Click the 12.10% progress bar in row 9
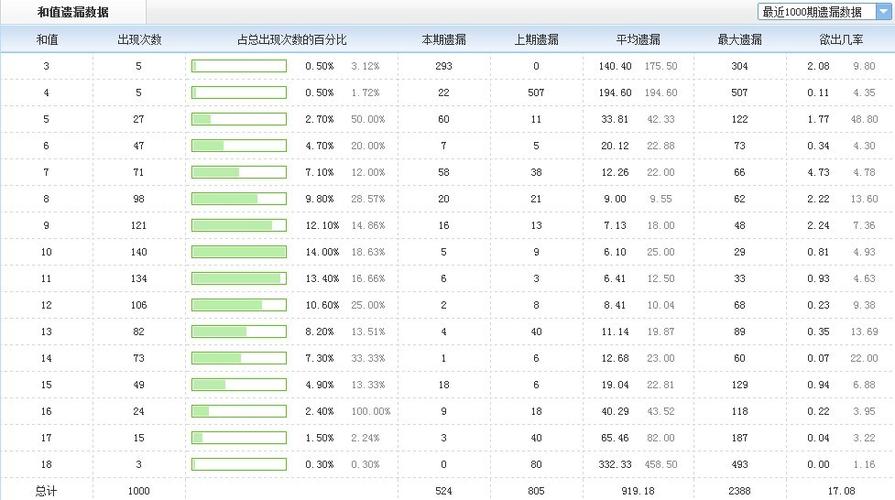 (239, 225)
